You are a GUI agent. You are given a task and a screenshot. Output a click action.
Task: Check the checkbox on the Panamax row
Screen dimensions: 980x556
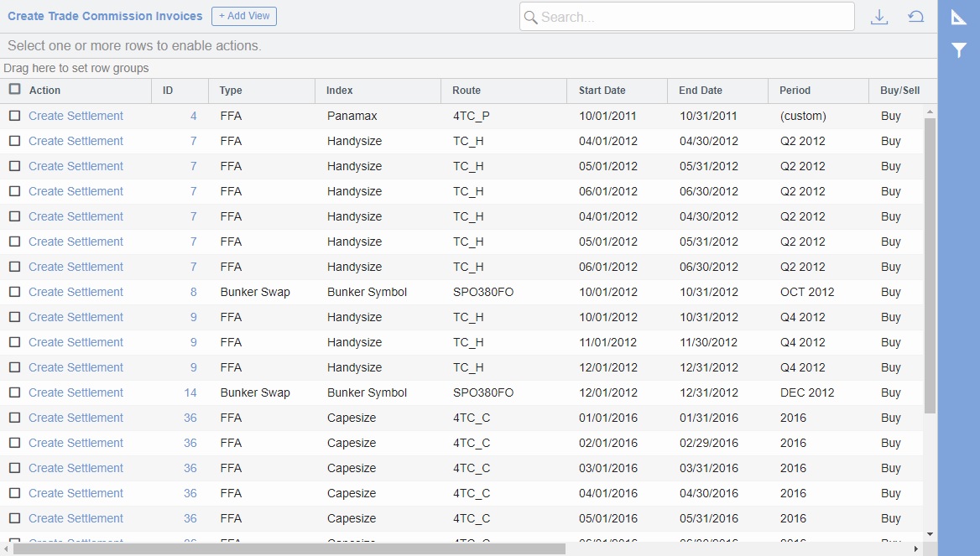[x=14, y=116]
